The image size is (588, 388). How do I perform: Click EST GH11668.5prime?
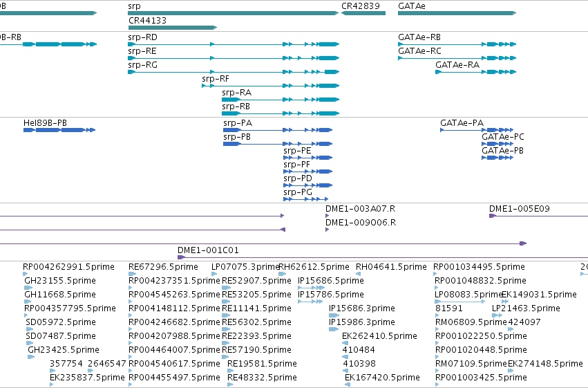[x=28, y=302]
